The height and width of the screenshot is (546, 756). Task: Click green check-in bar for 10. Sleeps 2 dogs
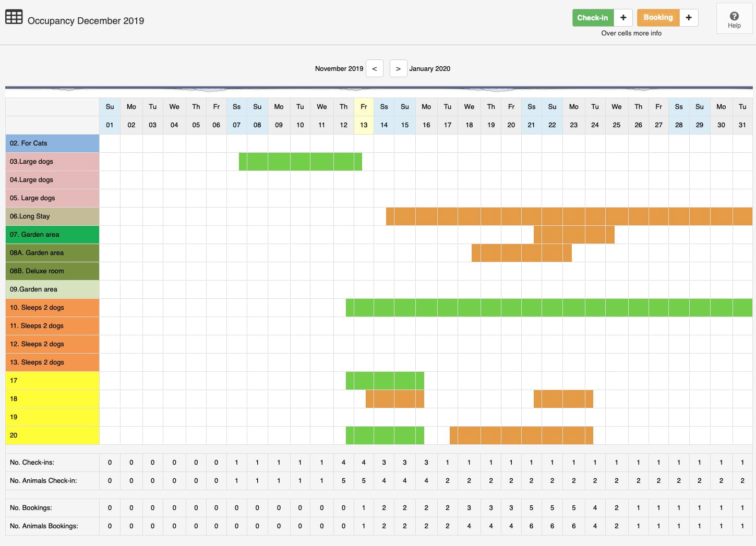coord(548,308)
